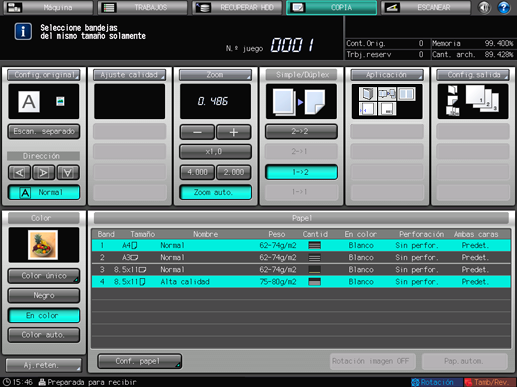The image size is (517, 387).
Task: Open the Config.original menu
Action: [44, 75]
